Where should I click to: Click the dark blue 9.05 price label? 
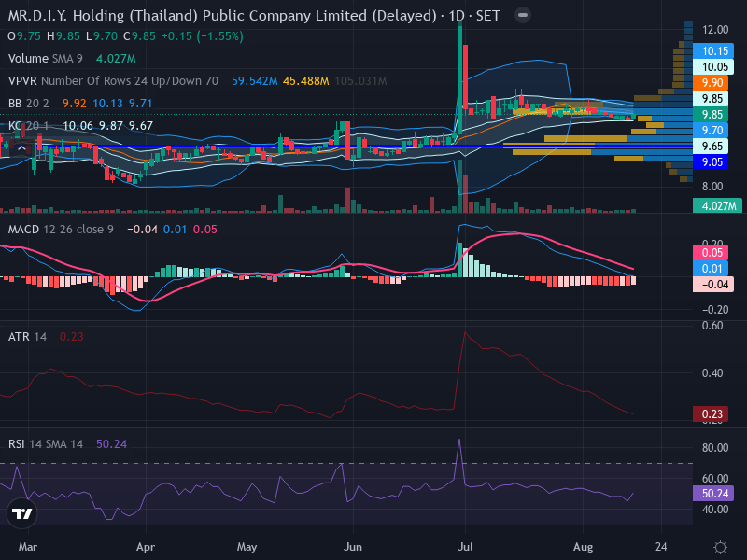711,162
